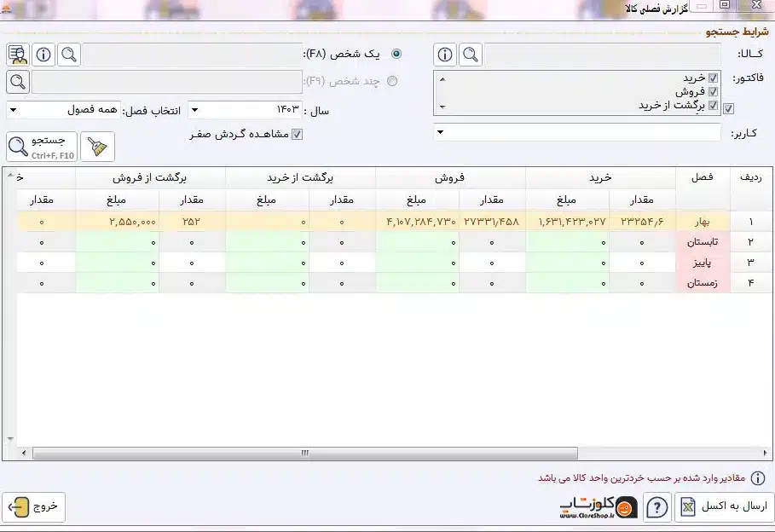Click the مبلغ subheader under خرید
This screenshot has width=775, height=532.
(566, 199)
